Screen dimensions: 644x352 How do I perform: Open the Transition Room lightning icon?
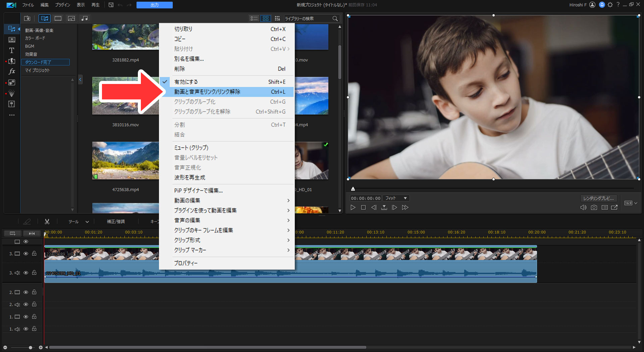(12, 61)
